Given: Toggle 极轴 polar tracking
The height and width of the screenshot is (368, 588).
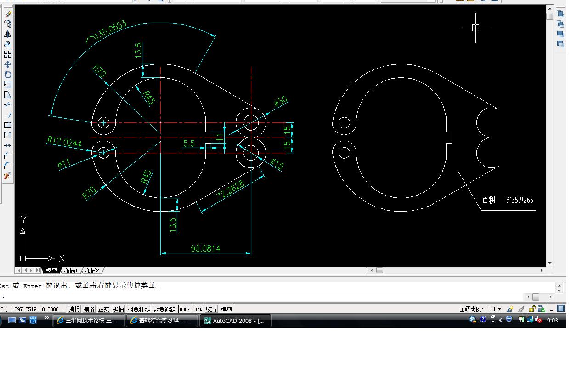Looking at the screenshot, I should click(x=119, y=309).
